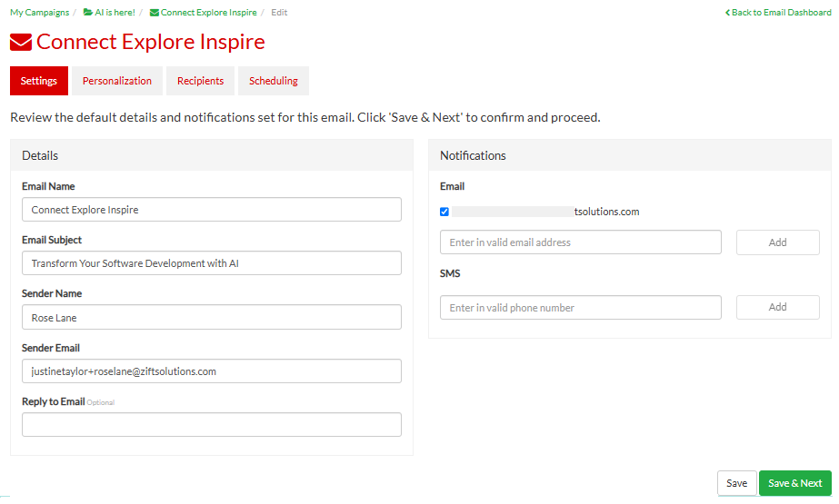Uncheck the tsolutions.com notification email checkbox
Screen dimensions: 839x504
(444, 212)
